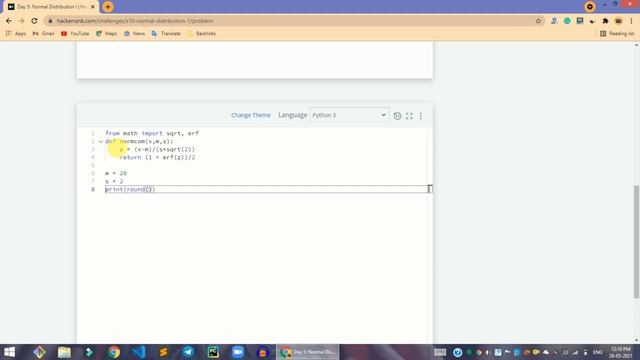The width and height of the screenshot is (640, 360).
Task: Open Google Chrome taskbar icon
Action: click(x=114, y=352)
